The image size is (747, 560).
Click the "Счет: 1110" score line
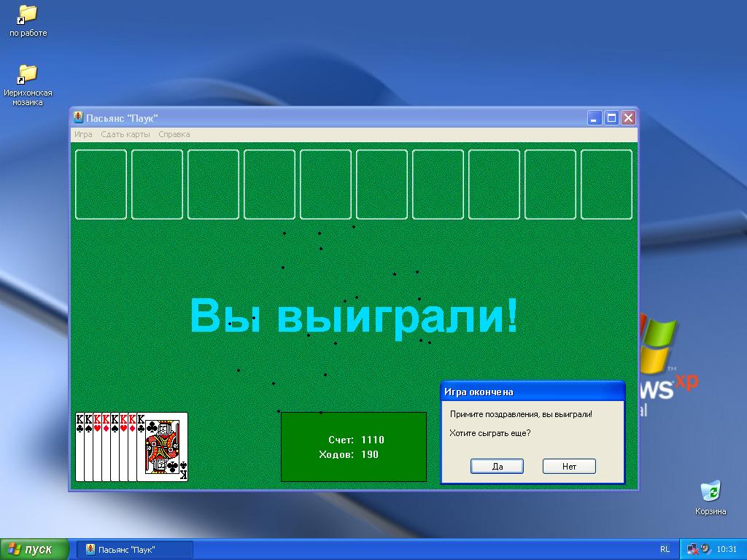356,440
